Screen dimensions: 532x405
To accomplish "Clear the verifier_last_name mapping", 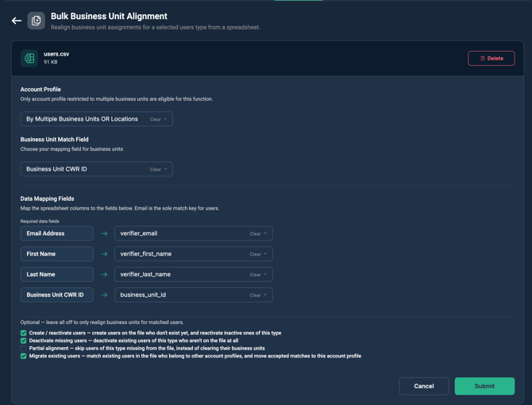I will 255,275.
